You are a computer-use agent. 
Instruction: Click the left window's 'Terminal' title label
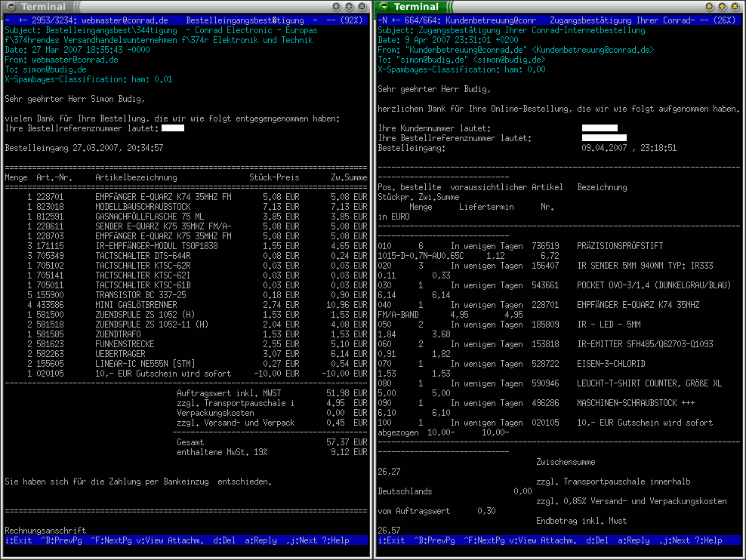pyautogui.click(x=43, y=7)
